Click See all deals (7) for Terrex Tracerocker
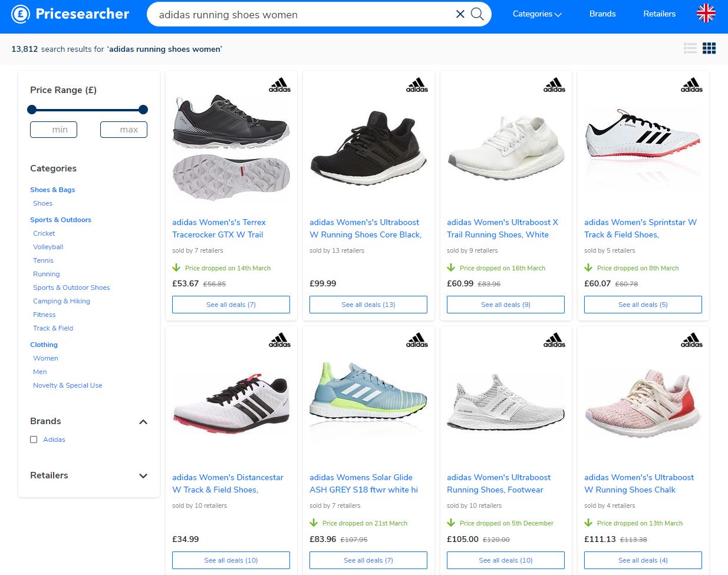Viewport: 728px width, 575px height. (x=231, y=305)
